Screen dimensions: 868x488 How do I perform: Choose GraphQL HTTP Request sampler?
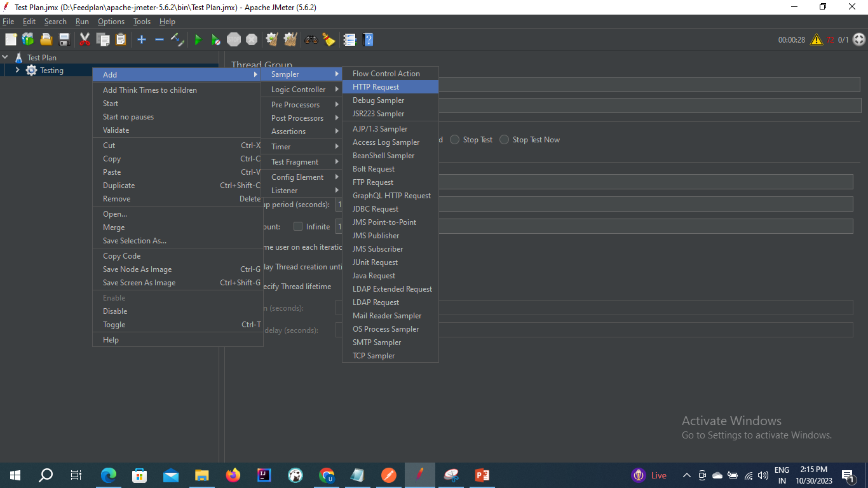(x=390, y=196)
